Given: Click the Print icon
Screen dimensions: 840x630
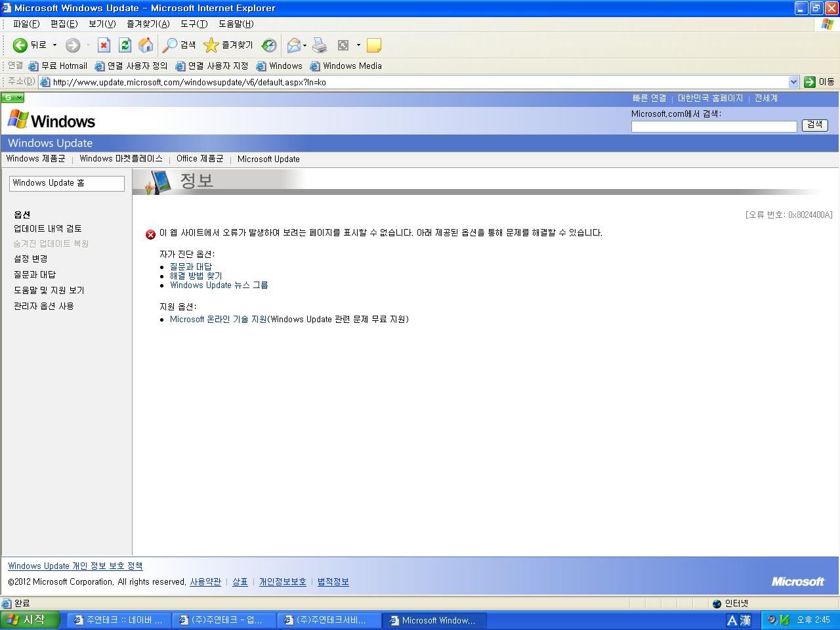Looking at the screenshot, I should [320, 45].
